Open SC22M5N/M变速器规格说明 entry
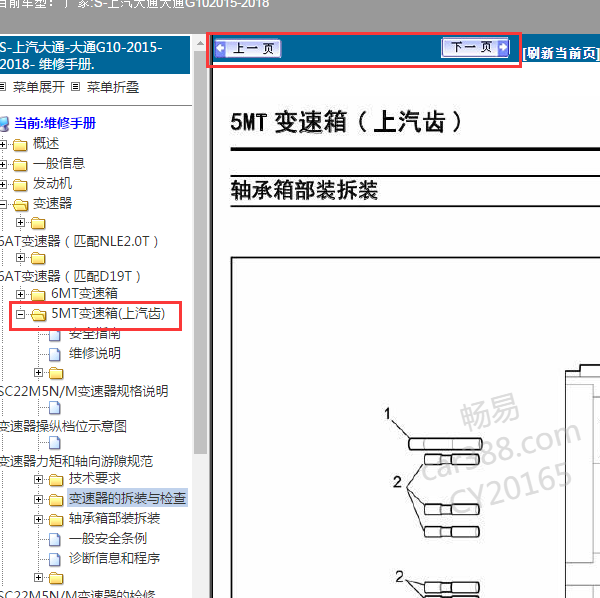Image resolution: width=600 pixels, height=598 pixels. [x=84, y=391]
